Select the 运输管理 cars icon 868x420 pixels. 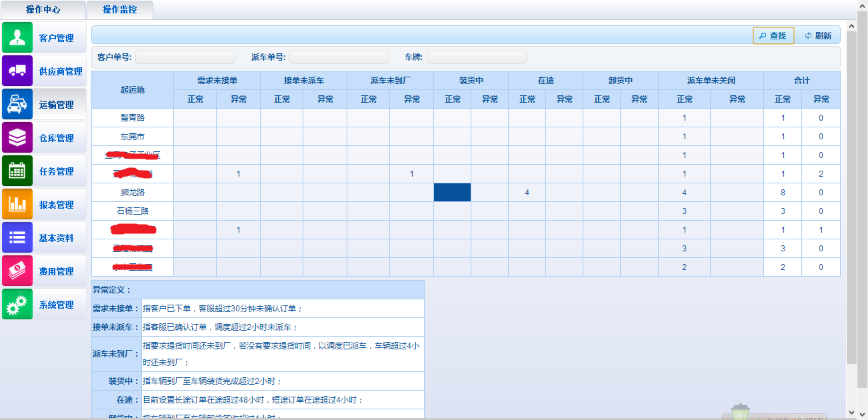coord(17,104)
